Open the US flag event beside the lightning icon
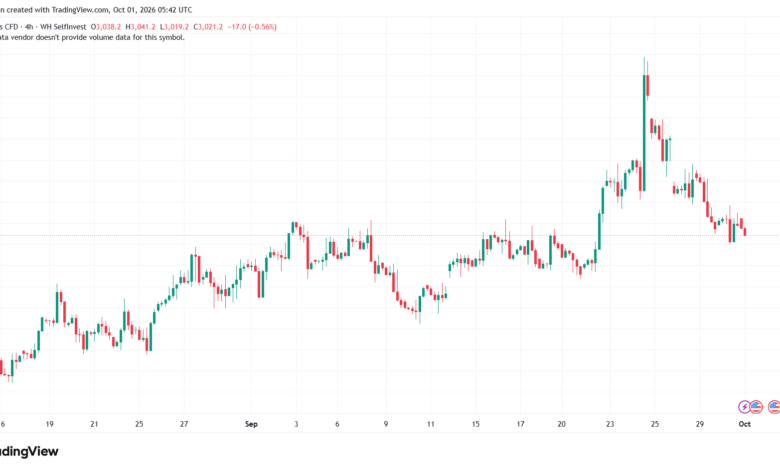The width and height of the screenshot is (780, 470). coord(756,407)
